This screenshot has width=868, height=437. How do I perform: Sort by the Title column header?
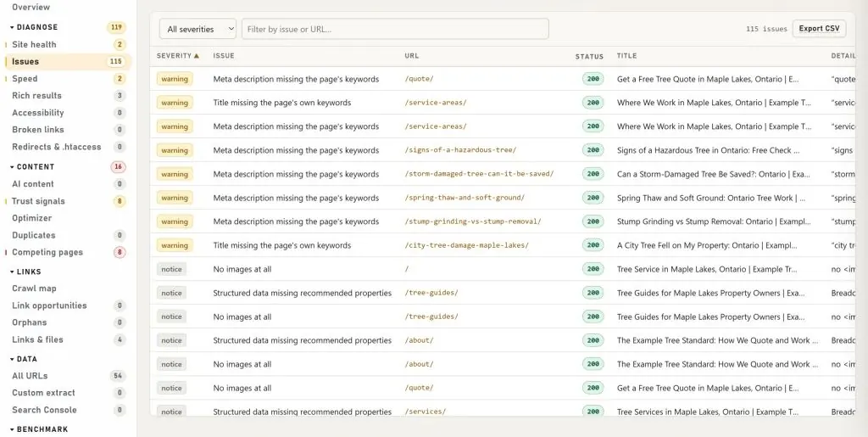pyautogui.click(x=626, y=56)
